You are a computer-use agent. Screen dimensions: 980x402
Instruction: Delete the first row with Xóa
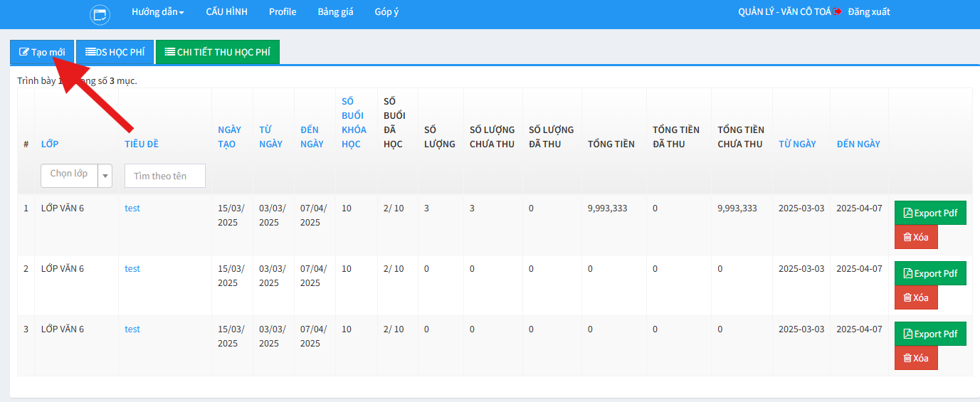pyautogui.click(x=916, y=237)
